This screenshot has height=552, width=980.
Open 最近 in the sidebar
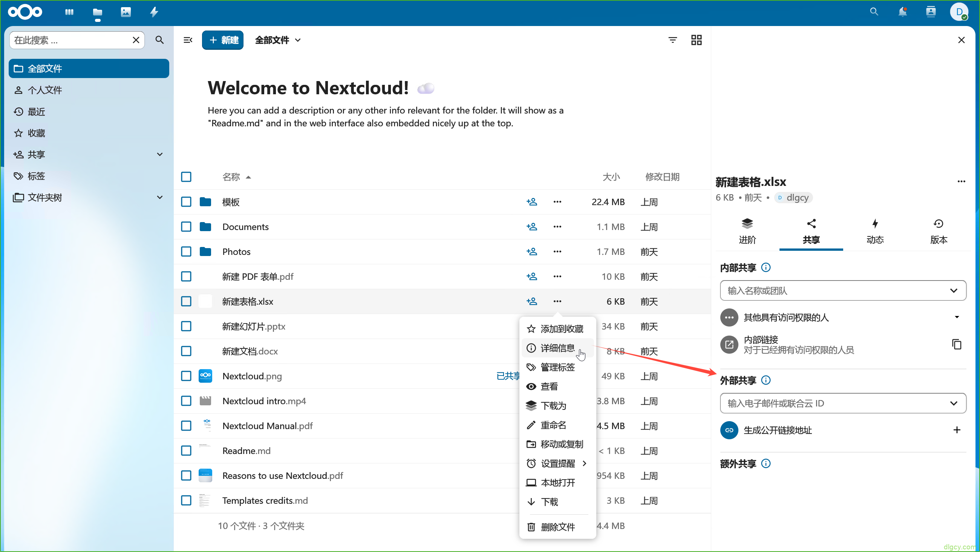point(89,112)
